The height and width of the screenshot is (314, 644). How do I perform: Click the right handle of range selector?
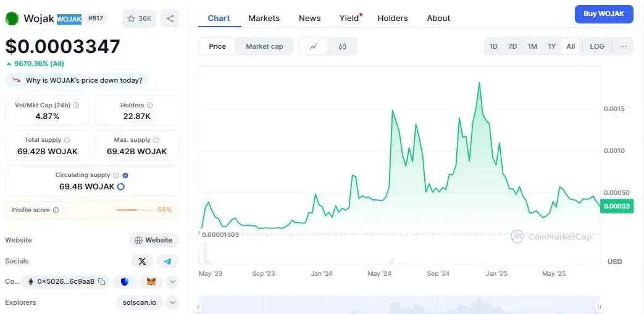coord(600,307)
